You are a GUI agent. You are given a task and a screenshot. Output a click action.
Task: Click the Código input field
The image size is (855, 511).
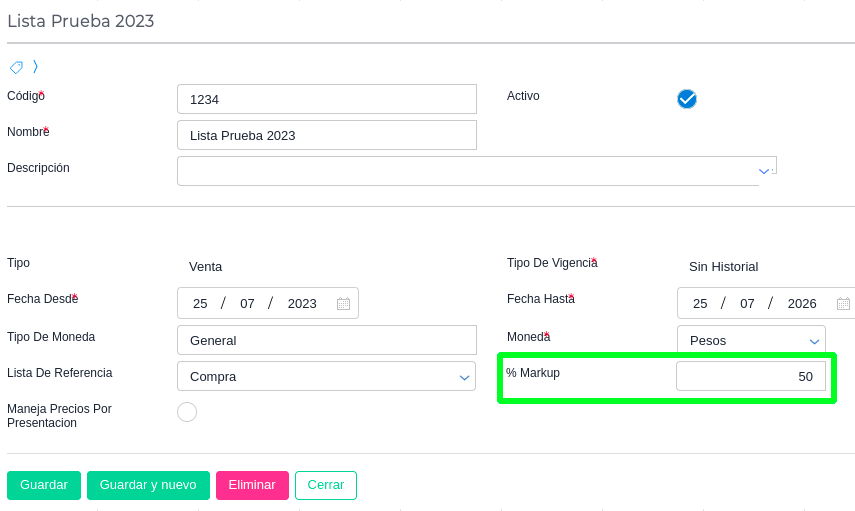pyautogui.click(x=326, y=99)
